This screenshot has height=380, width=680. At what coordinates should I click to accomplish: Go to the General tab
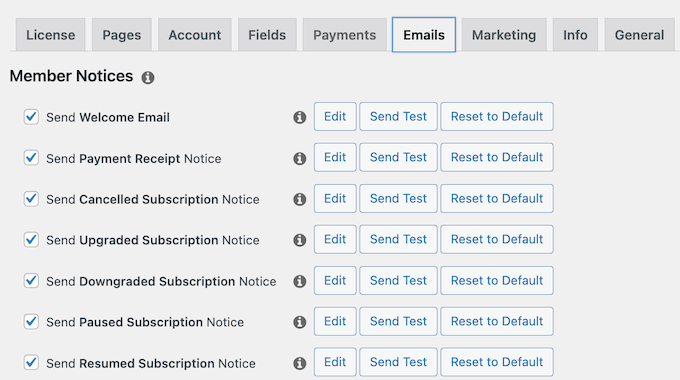(640, 35)
